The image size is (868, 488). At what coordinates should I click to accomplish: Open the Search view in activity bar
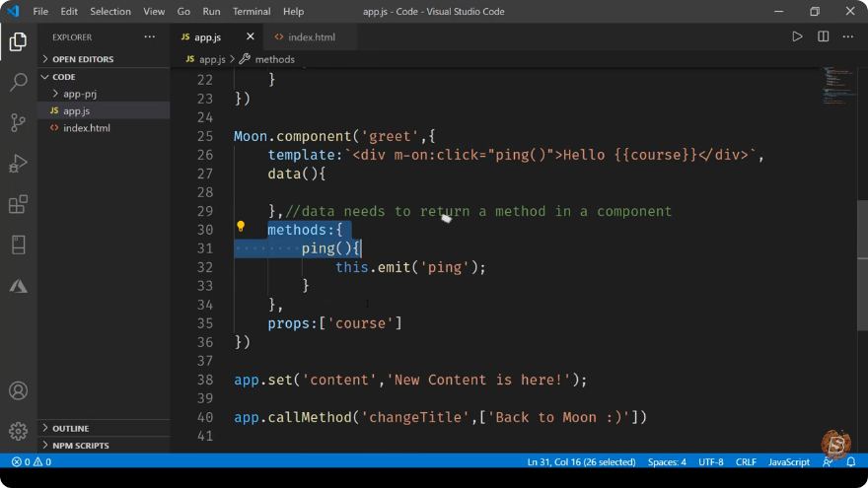coord(19,82)
